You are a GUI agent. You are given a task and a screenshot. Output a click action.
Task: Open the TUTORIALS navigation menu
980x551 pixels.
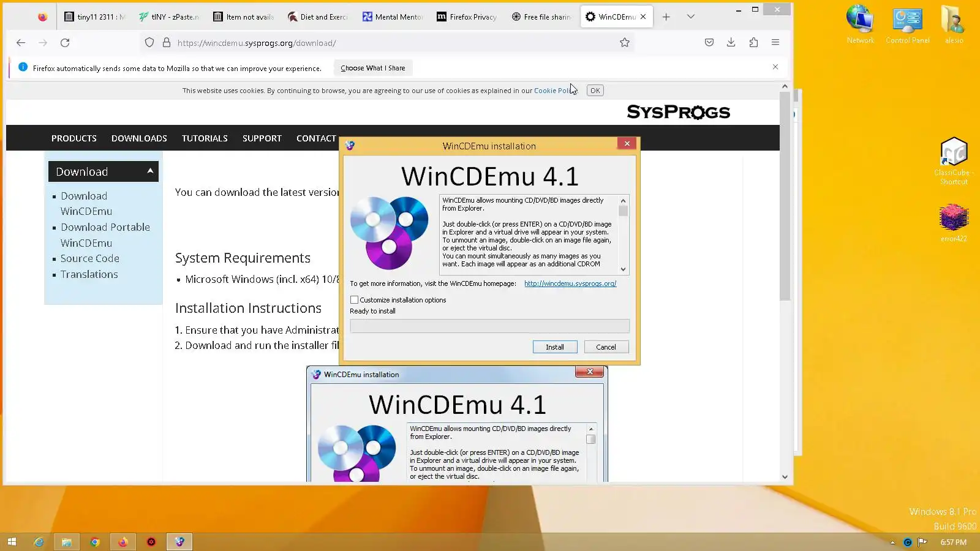tap(205, 138)
